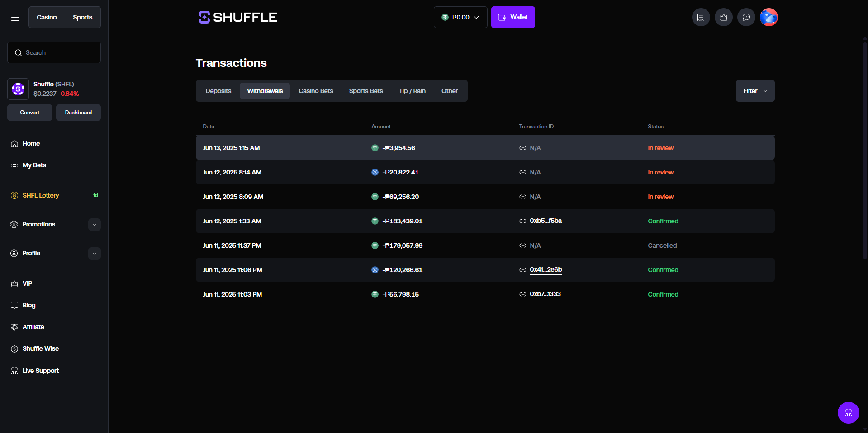The width and height of the screenshot is (868, 433).
Task: Switch to the Tip / Rain tab
Action: tap(412, 91)
